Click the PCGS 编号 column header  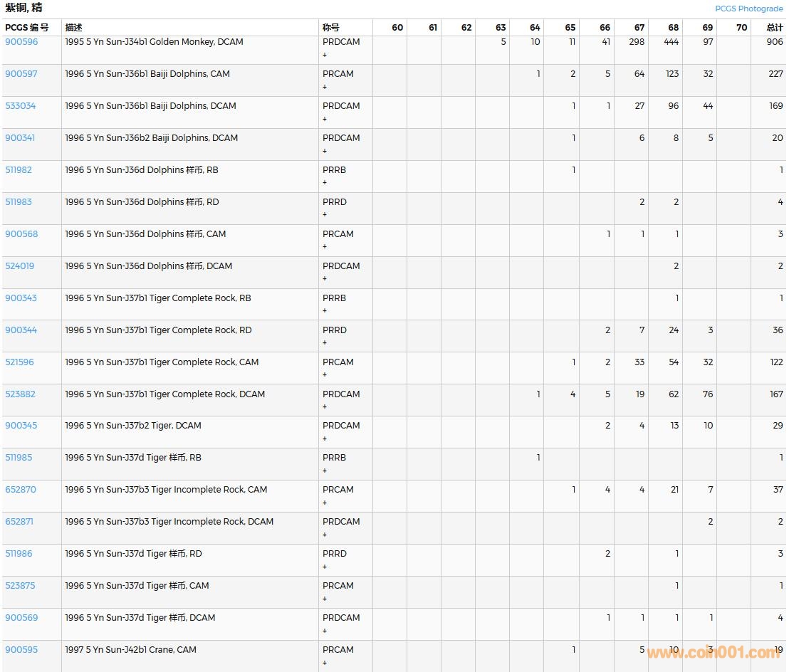coord(27,28)
